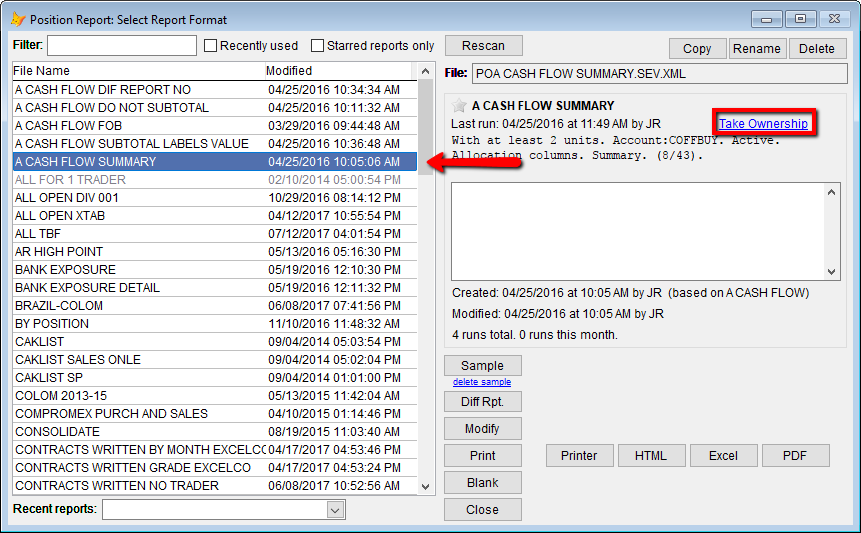Sort the list by File Name column
861x533 pixels.
(x=138, y=71)
